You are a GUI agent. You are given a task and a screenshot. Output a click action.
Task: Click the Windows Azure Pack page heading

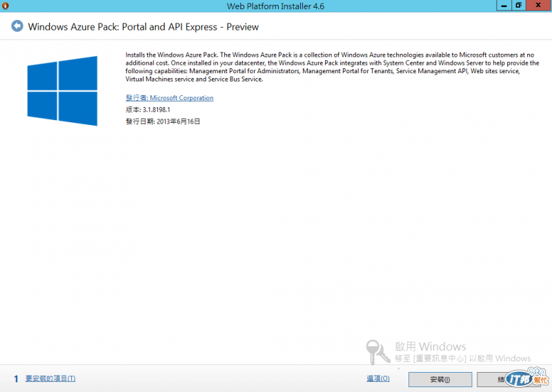[144, 27]
